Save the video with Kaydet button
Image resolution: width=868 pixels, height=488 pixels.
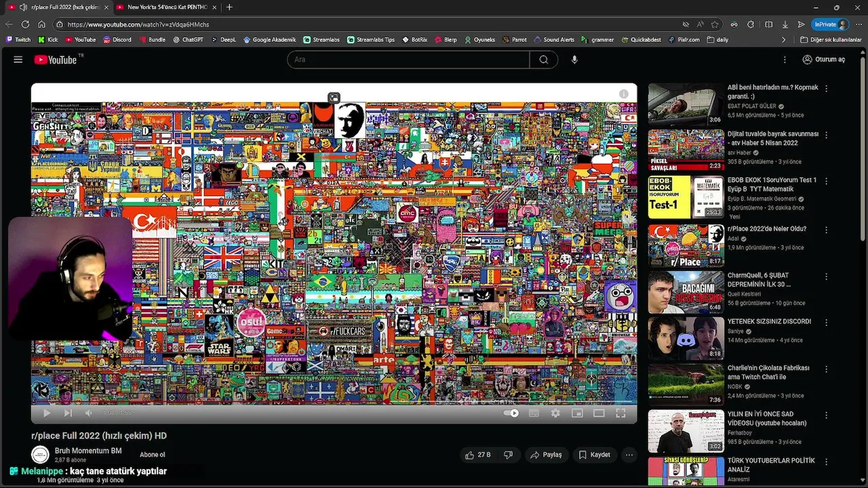coord(594,455)
